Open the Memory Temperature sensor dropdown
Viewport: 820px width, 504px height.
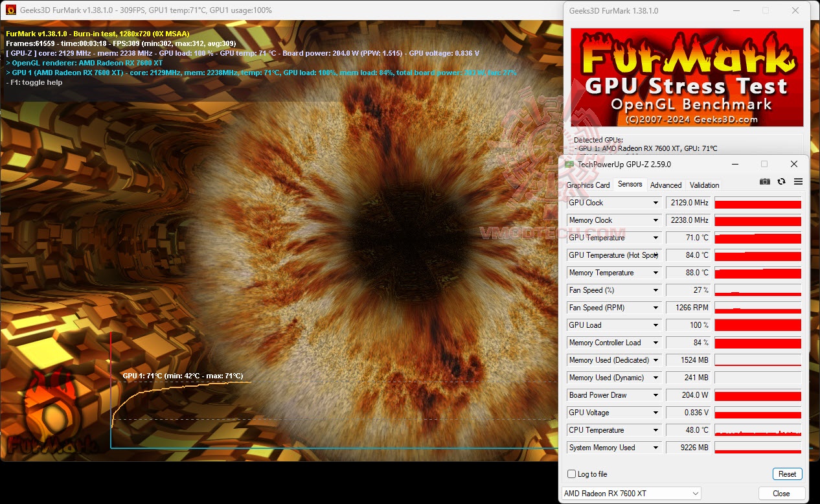click(655, 273)
